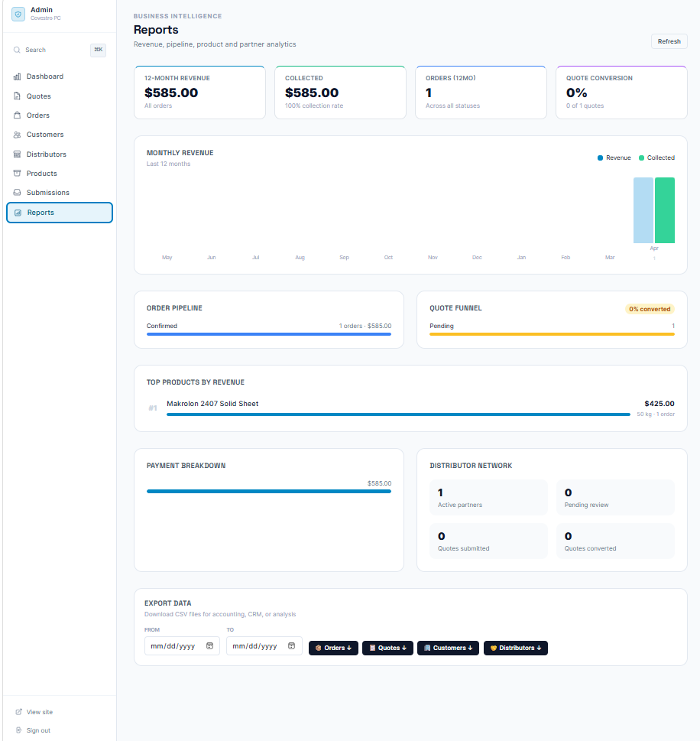Click the clipboard emoji on Quotes export

(x=372, y=648)
